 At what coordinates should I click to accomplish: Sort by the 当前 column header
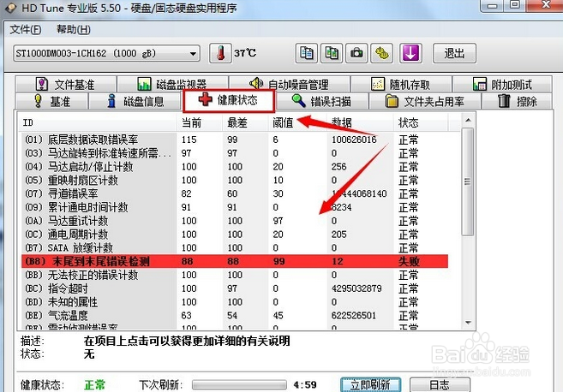[x=200, y=122]
